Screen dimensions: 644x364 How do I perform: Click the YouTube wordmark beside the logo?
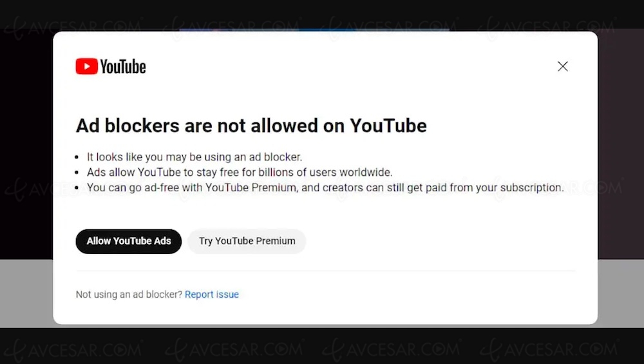click(123, 66)
